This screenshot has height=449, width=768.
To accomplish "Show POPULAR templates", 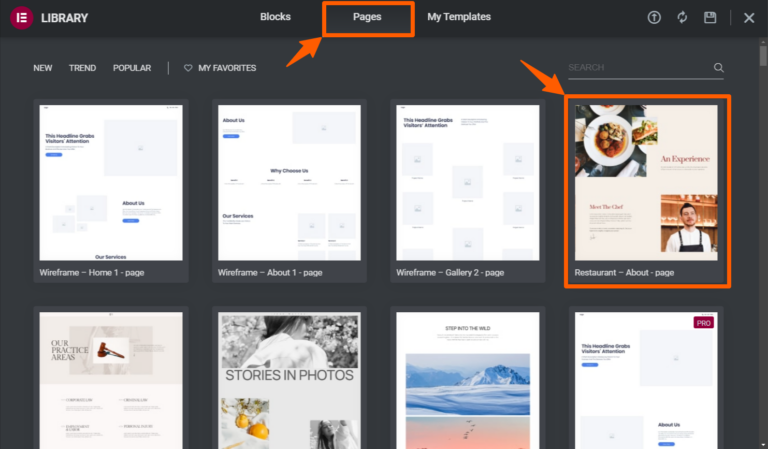I will click(x=132, y=68).
